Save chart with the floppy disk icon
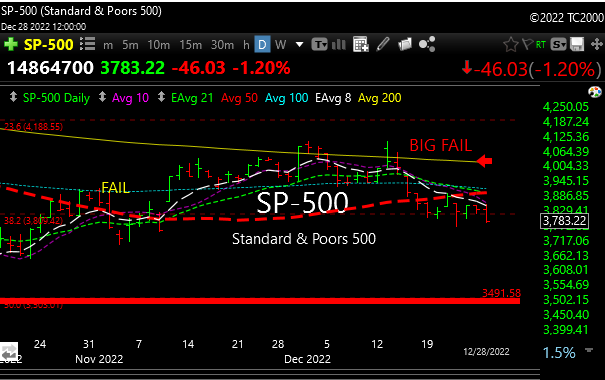The height and width of the screenshot is (380, 605). (577, 45)
